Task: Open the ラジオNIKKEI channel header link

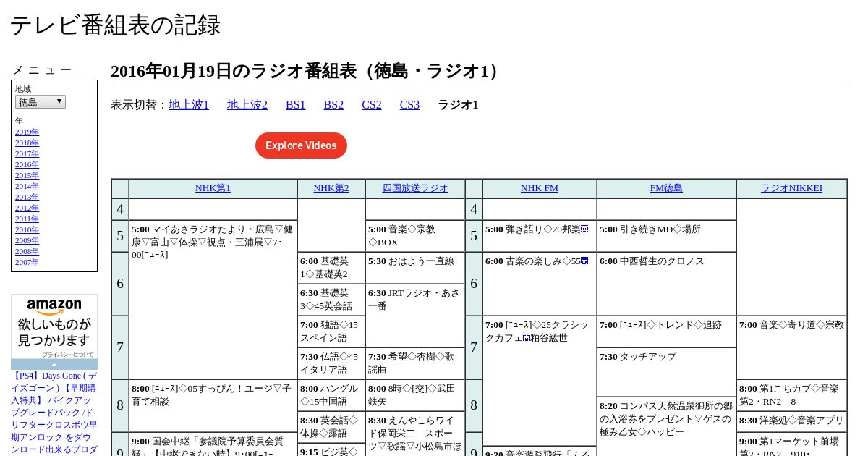Action: click(791, 188)
